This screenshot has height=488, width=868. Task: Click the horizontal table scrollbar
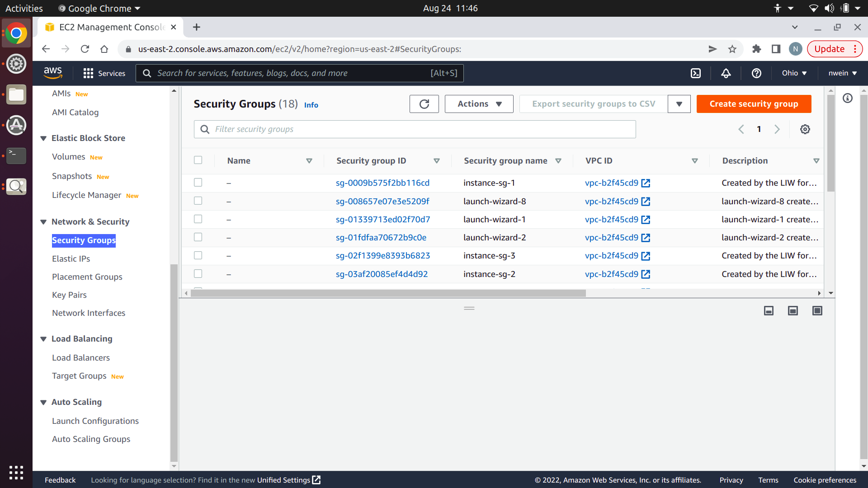pyautogui.click(x=388, y=293)
